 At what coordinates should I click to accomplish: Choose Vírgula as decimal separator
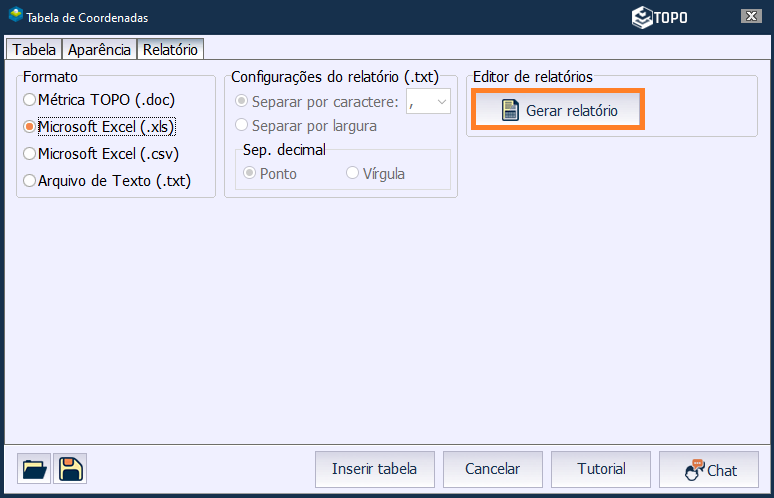tap(352, 173)
